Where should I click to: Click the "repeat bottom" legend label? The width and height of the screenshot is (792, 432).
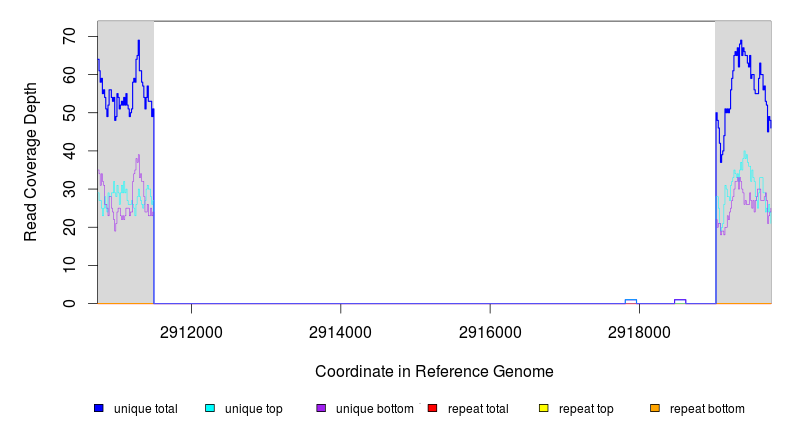coord(707,409)
